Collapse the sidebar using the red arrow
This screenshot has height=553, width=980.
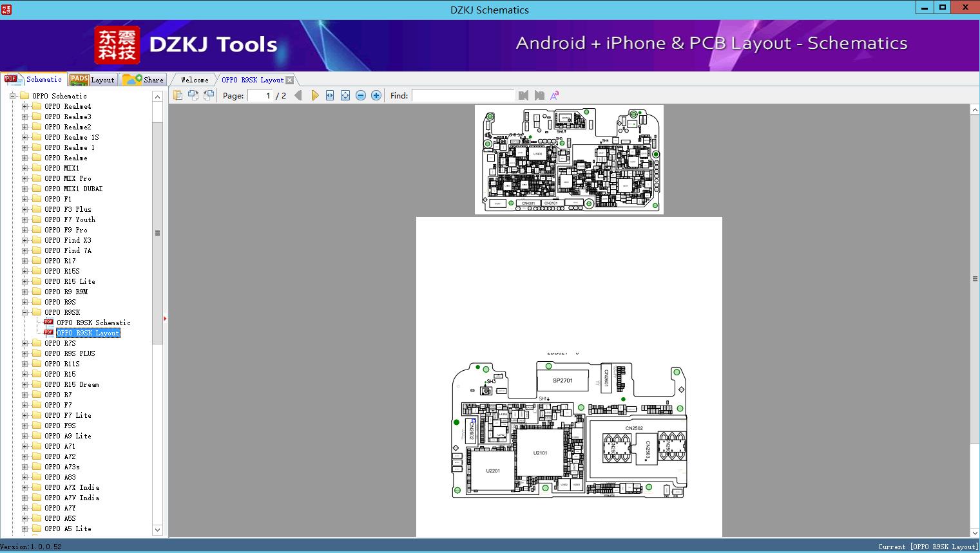coord(166,318)
